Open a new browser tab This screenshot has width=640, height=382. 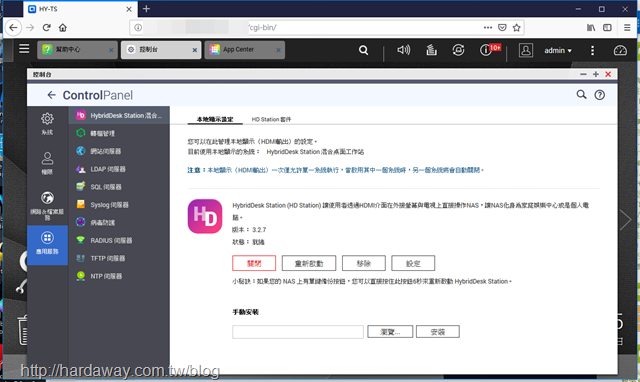coord(146,9)
